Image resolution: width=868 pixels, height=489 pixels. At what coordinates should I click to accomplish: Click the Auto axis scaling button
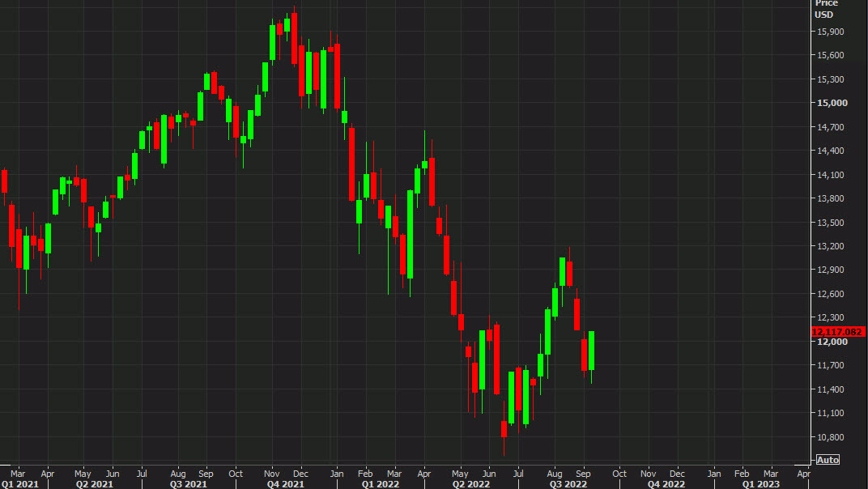828,459
